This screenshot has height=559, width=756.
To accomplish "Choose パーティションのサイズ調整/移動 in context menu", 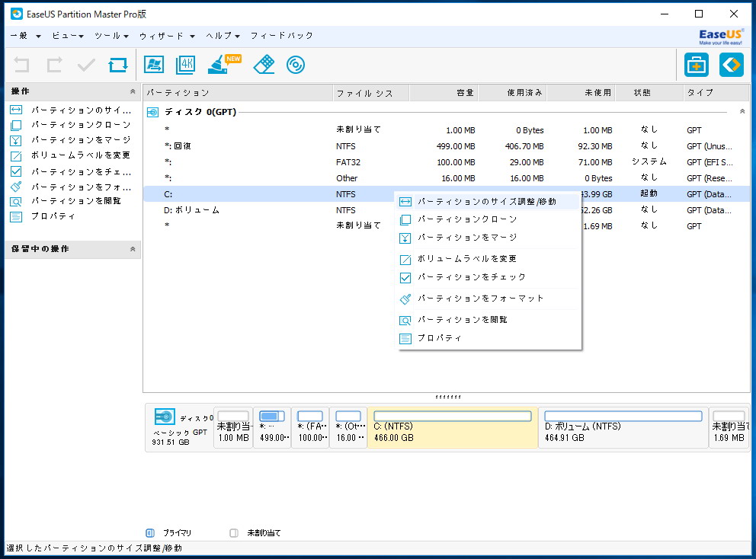I will [488, 201].
